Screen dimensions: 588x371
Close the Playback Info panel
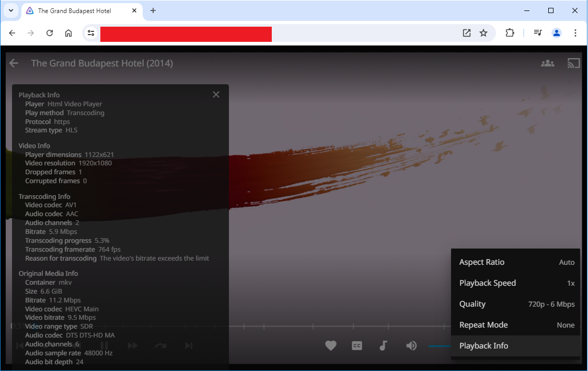pyautogui.click(x=216, y=95)
